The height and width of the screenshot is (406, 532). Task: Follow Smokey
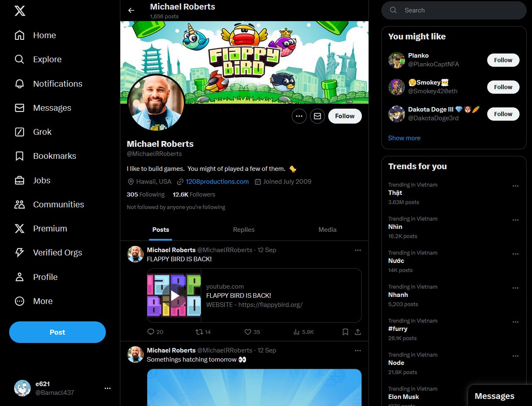[x=503, y=87]
